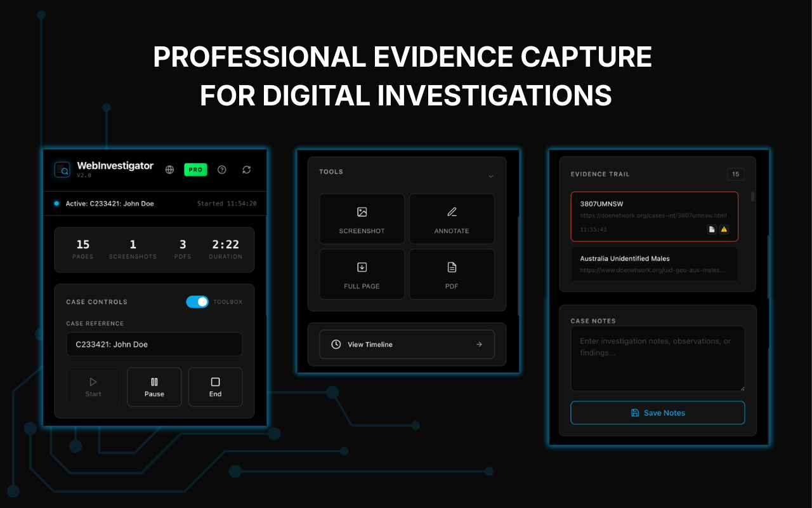Viewport: 812px width, 508px height.
Task: Click the View Timeline arrow icon
Action: pos(479,344)
